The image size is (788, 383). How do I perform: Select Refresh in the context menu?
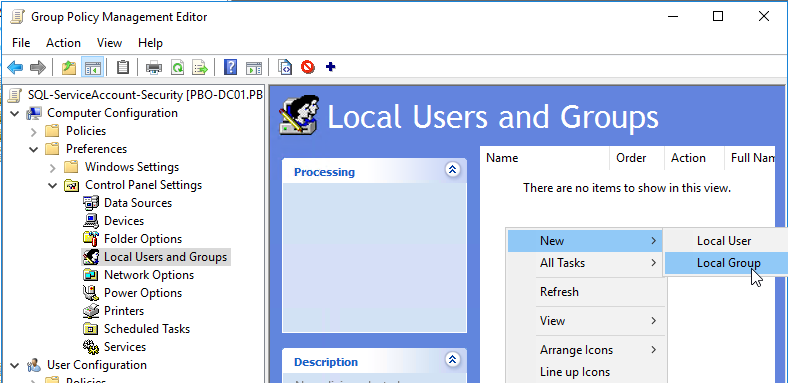tap(585, 292)
